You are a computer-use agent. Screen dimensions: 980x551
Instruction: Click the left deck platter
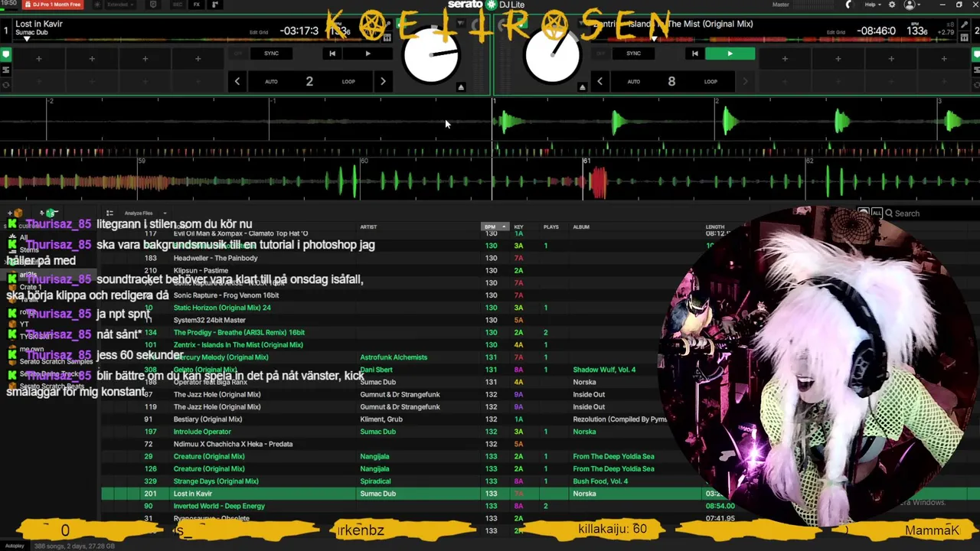(x=431, y=56)
